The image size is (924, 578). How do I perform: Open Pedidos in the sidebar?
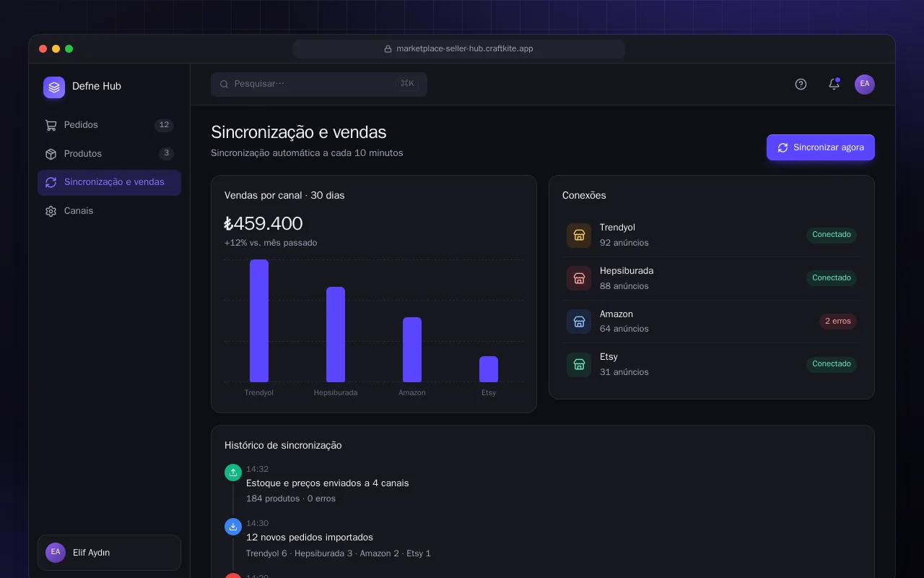coord(109,125)
